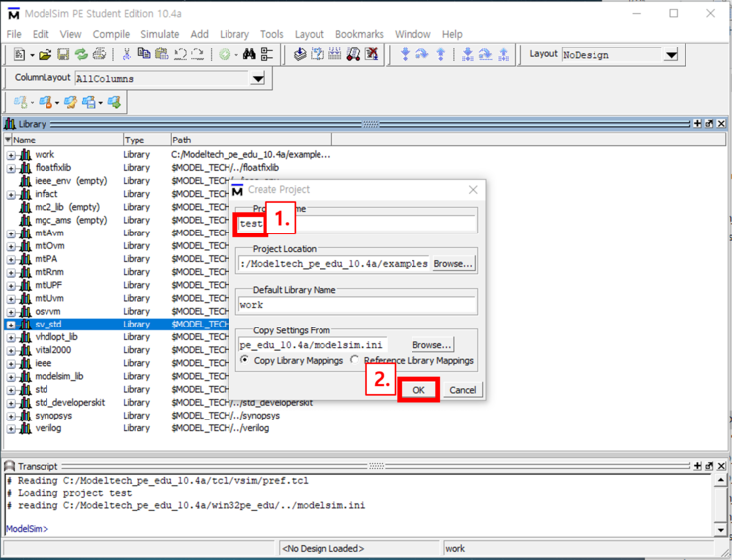Click the Break simulation icon with red X
Screen dimensions: 732x560
(x=372, y=54)
